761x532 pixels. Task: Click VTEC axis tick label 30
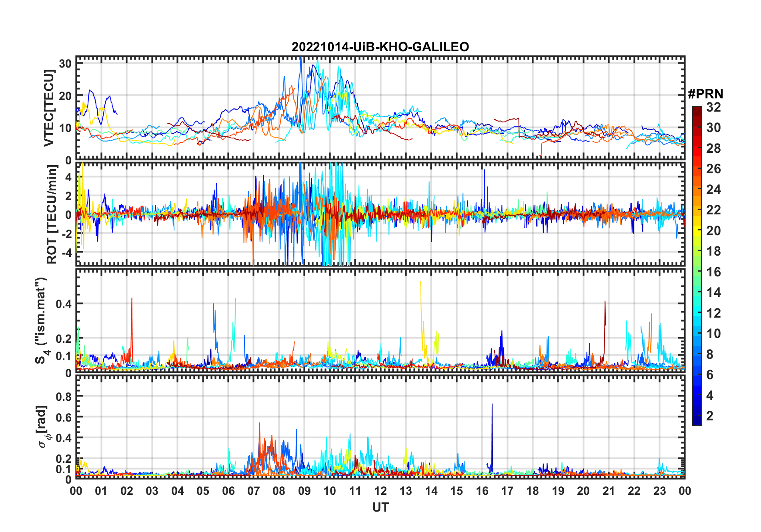pyautogui.click(x=65, y=64)
